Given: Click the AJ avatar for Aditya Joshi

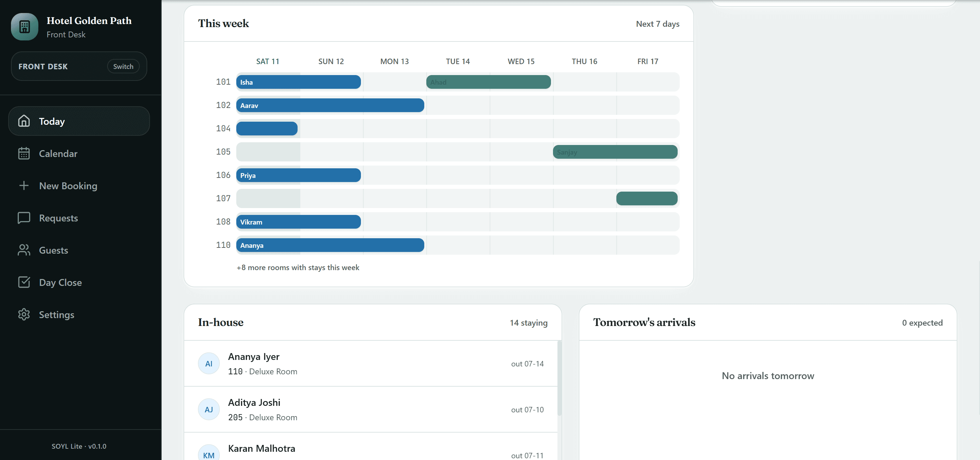Looking at the screenshot, I should tap(209, 409).
